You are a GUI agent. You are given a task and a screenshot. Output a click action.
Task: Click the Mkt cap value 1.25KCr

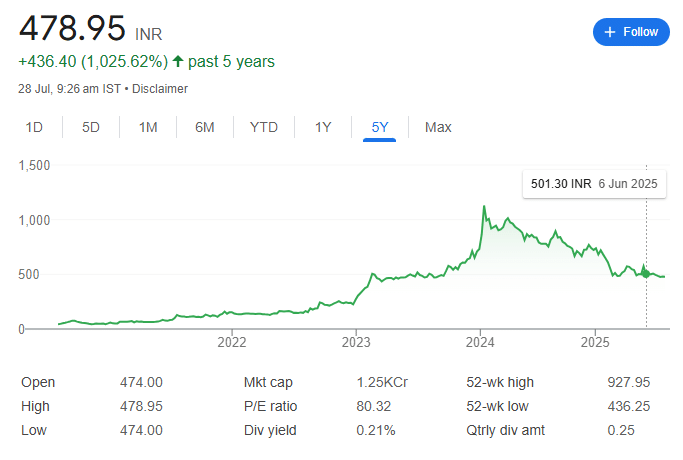tap(382, 382)
